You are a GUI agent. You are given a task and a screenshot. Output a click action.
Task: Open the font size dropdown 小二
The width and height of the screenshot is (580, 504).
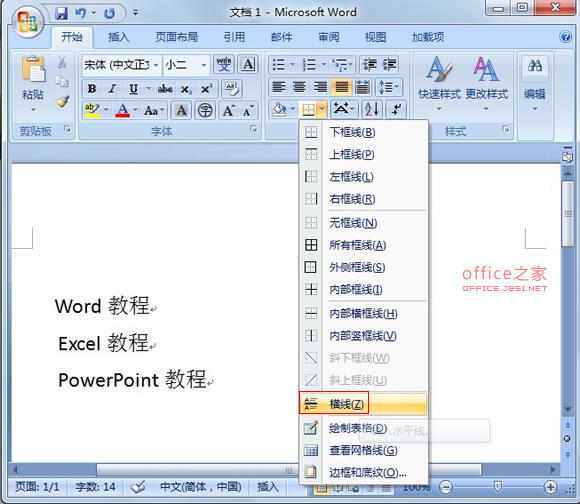pyautogui.click(x=204, y=65)
